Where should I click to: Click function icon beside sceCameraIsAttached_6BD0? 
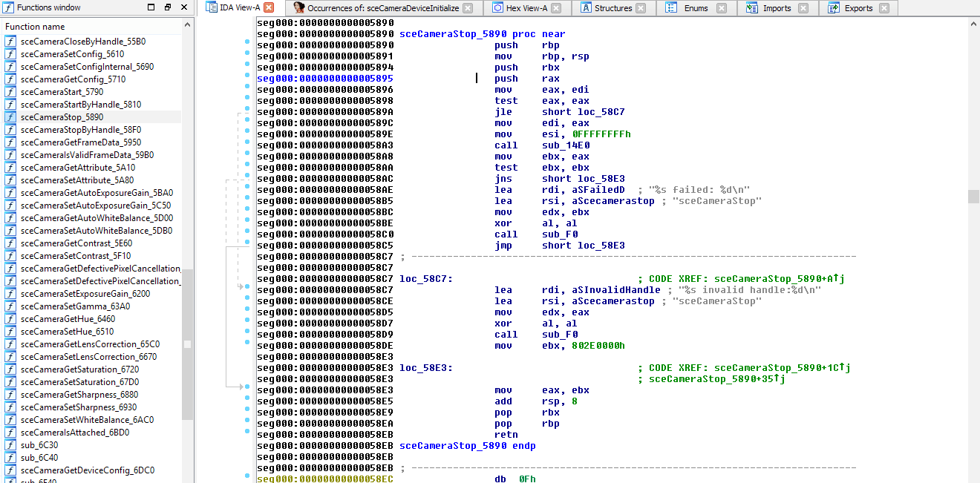click(10, 433)
